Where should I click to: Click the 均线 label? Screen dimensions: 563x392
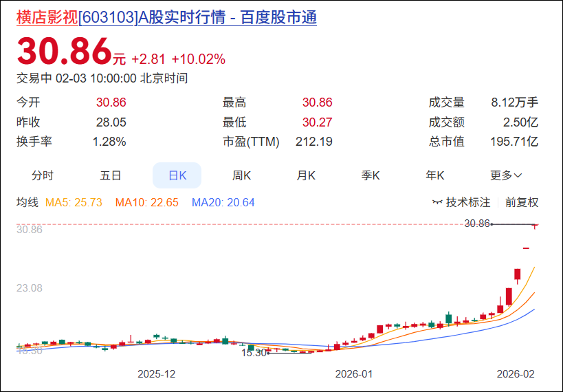click(27, 202)
